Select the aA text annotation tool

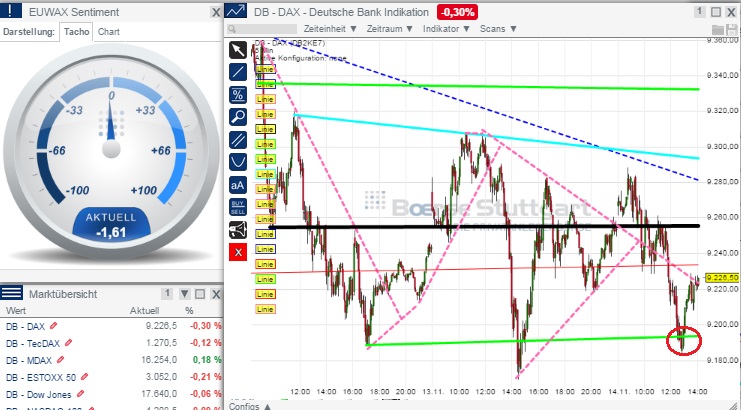238,185
